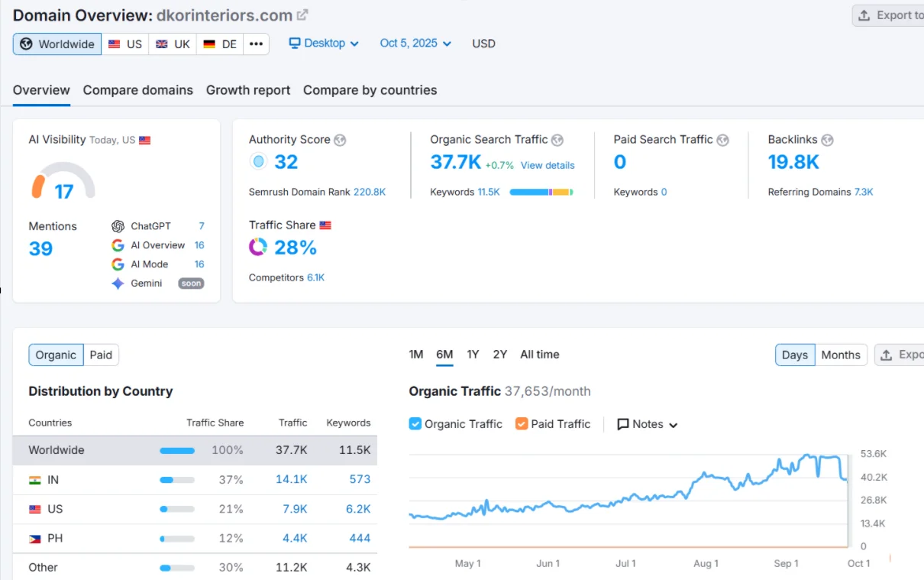
Task: Switch to Growth report tab
Action: click(248, 90)
